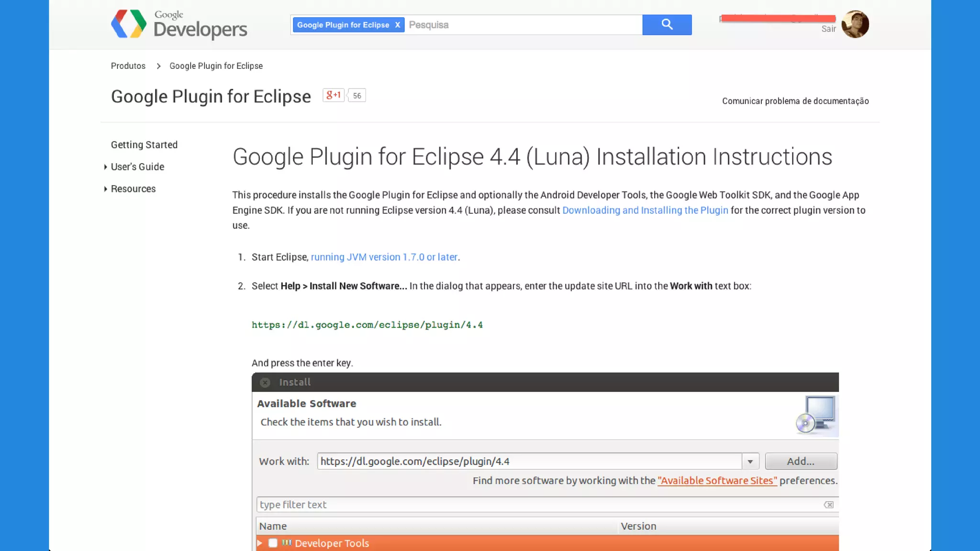Click the Install dialog close icon
This screenshot has width=980, height=551.
[x=265, y=382]
